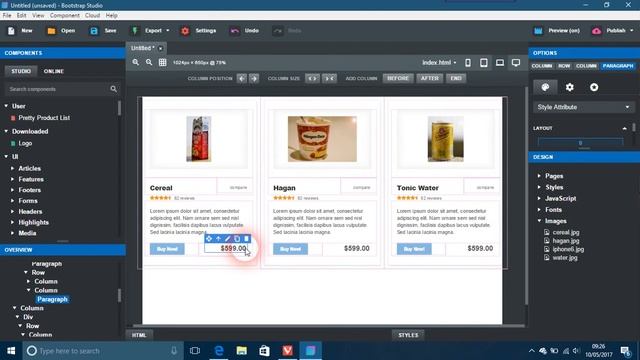
Task: Click the edit pencil icon on paragraph
Action: [x=228, y=238]
